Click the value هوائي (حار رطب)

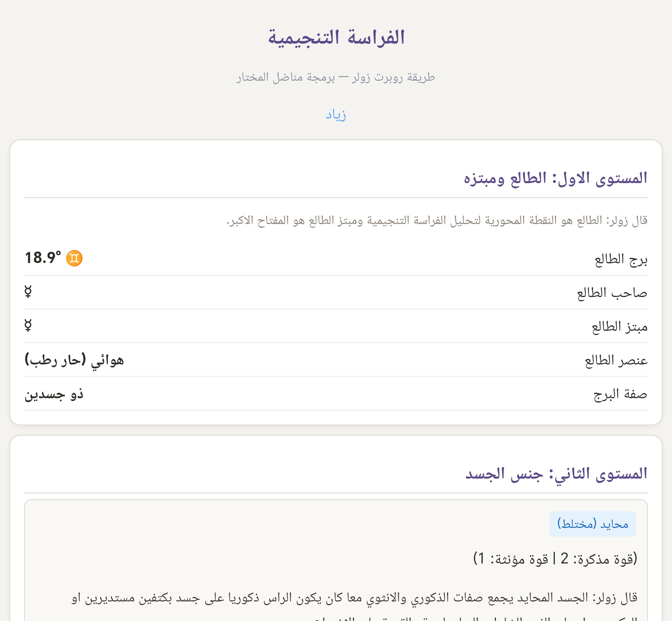click(74, 360)
